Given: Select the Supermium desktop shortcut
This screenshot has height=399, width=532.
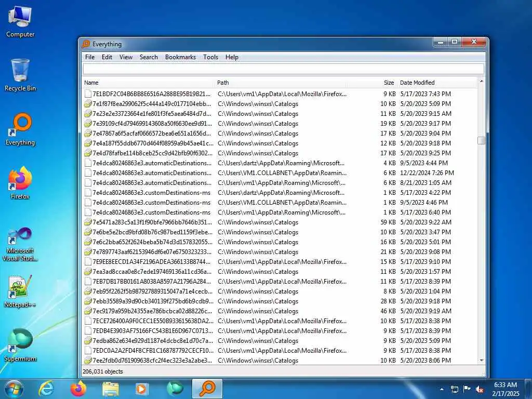Looking at the screenshot, I should (x=20, y=345).
